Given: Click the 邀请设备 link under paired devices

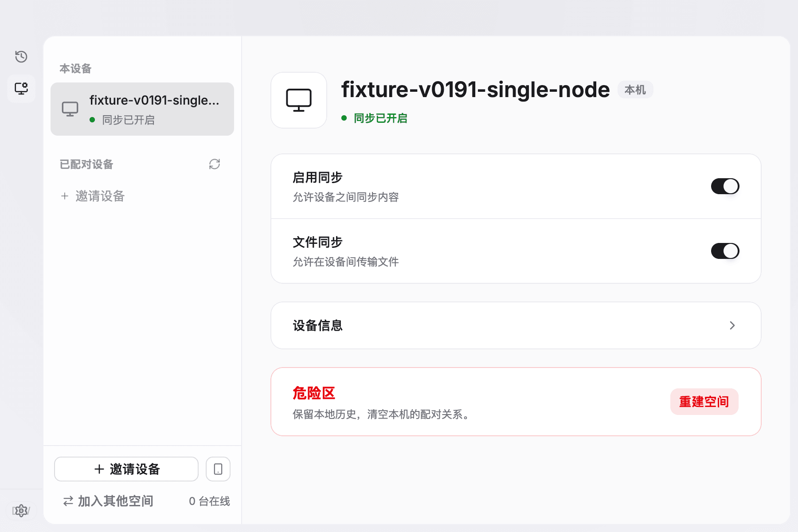Looking at the screenshot, I should click(93, 196).
